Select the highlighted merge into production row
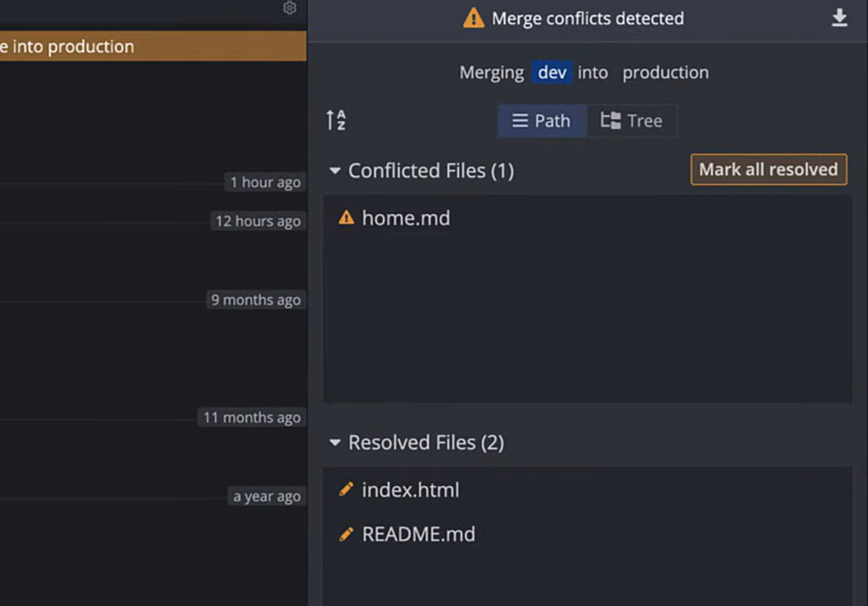The image size is (868, 606). (151, 46)
